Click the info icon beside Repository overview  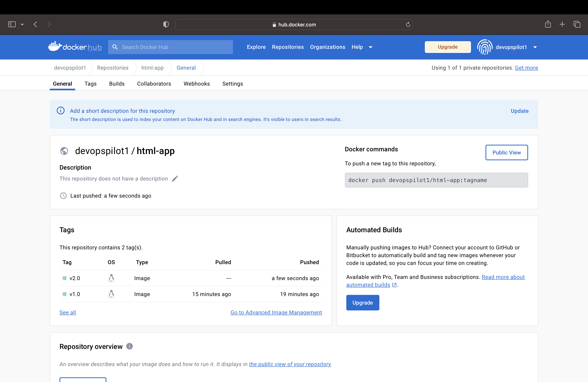coord(129,346)
